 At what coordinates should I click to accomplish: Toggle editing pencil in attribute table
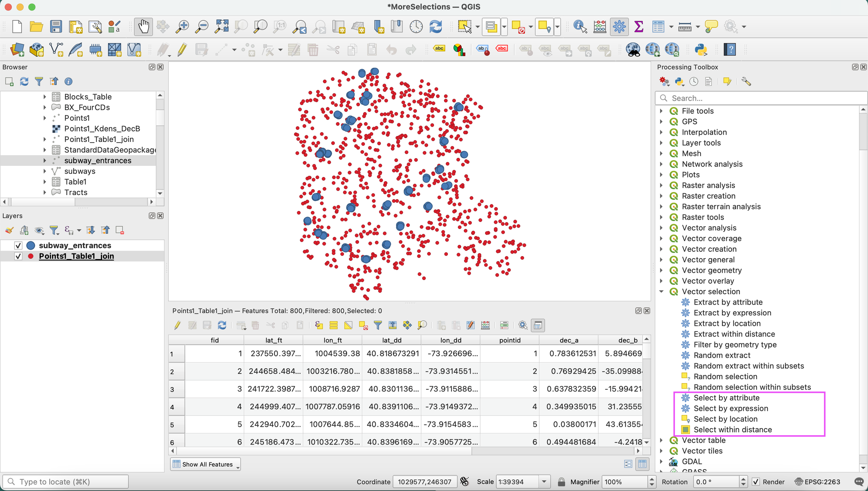click(177, 325)
